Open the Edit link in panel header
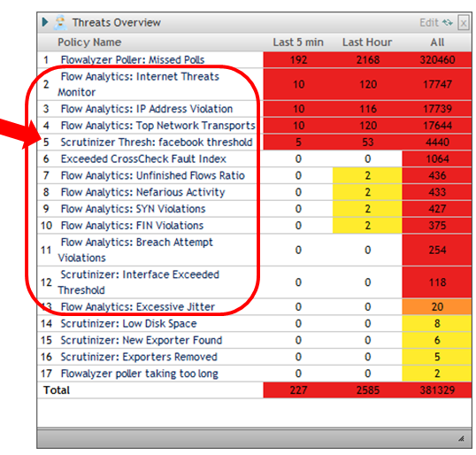Image resolution: width=476 pixels, height=455 pixels. coord(429,22)
